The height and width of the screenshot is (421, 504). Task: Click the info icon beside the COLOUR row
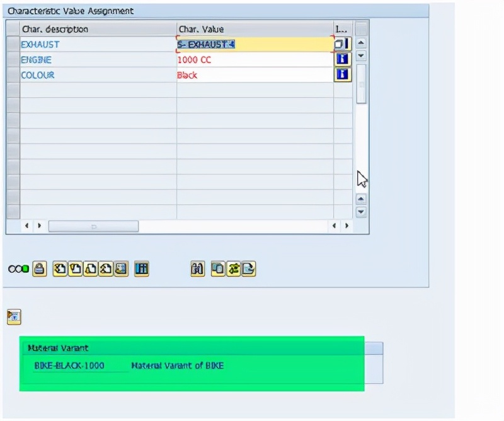click(x=341, y=76)
